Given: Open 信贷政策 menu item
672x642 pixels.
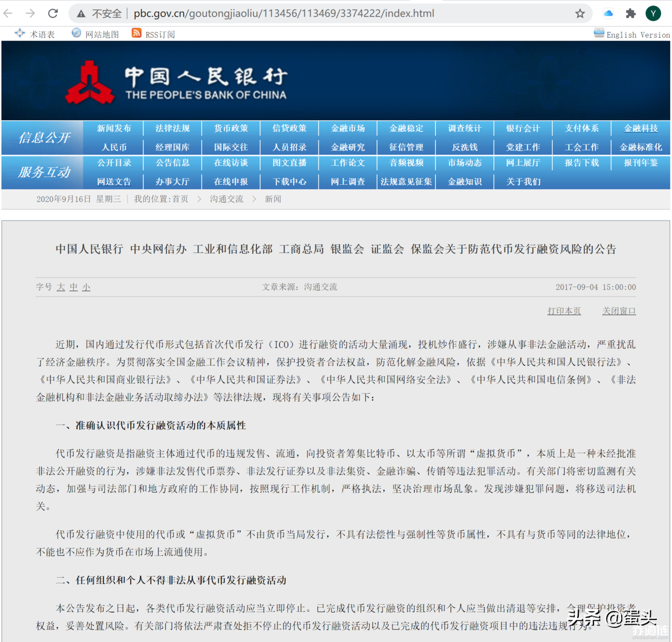Looking at the screenshot, I should pyautogui.click(x=289, y=128).
